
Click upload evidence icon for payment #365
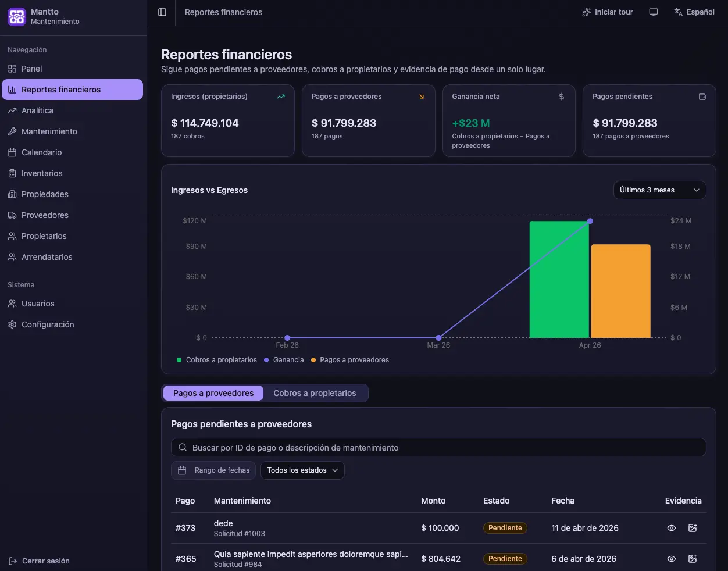693,559
